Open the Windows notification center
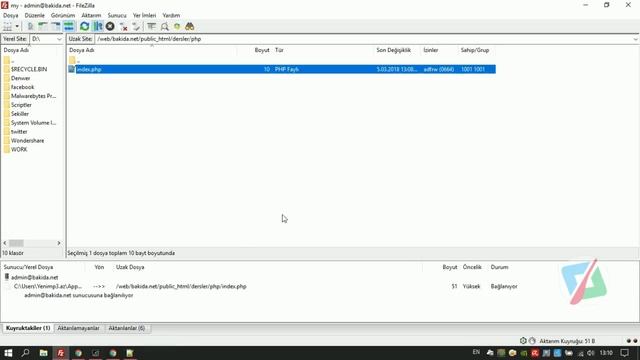The image size is (640, 360). (x=625, y=353)
